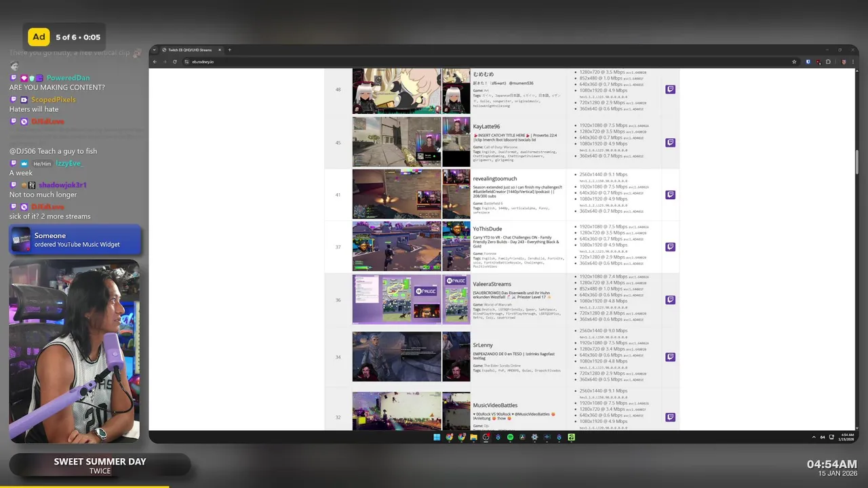
Task: Click Twitch icon for revealingtoomuch stream
Action: [670, 195]
